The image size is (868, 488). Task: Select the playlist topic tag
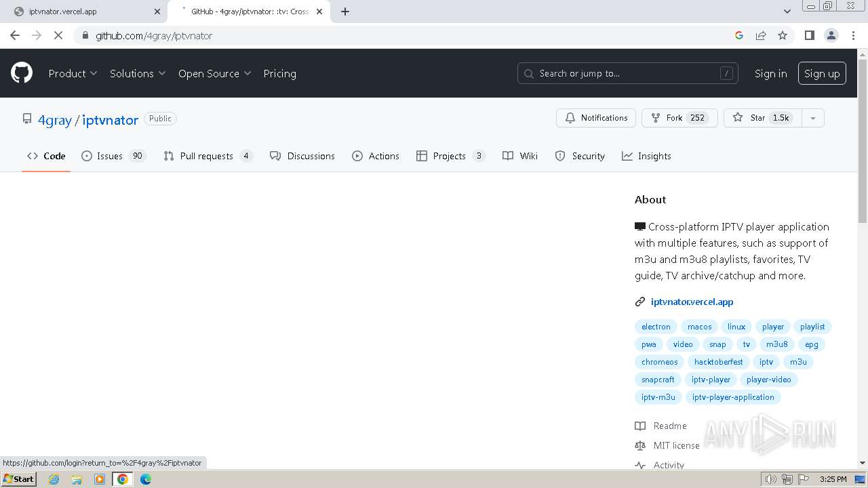pyautogui.click(x=812, y=327)
